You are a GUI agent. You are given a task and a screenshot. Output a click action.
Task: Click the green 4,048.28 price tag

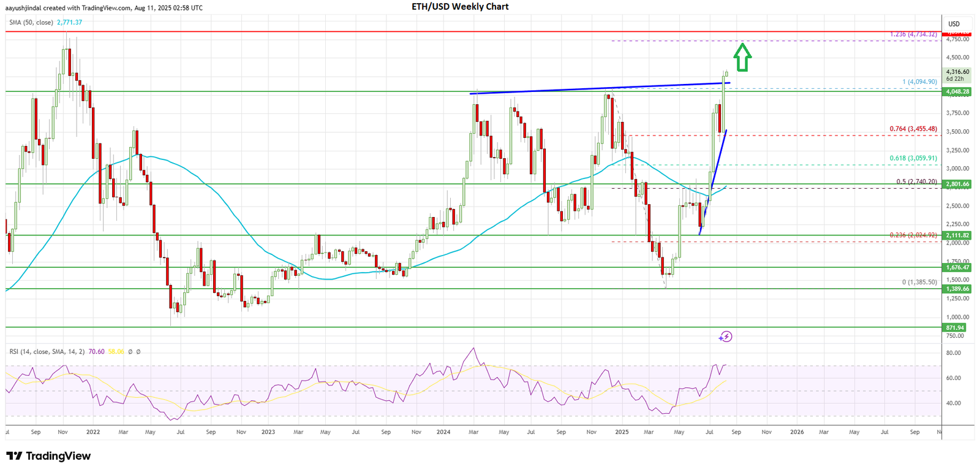click(957, 92)
